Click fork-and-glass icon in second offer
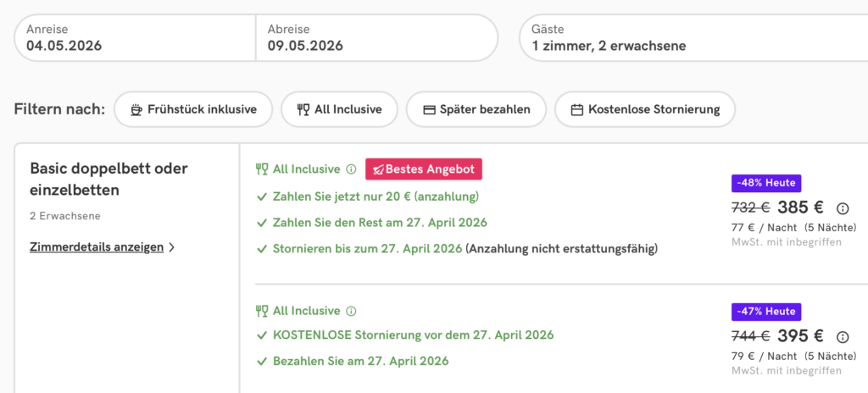868x393 pixels. [x=262, y=311]
